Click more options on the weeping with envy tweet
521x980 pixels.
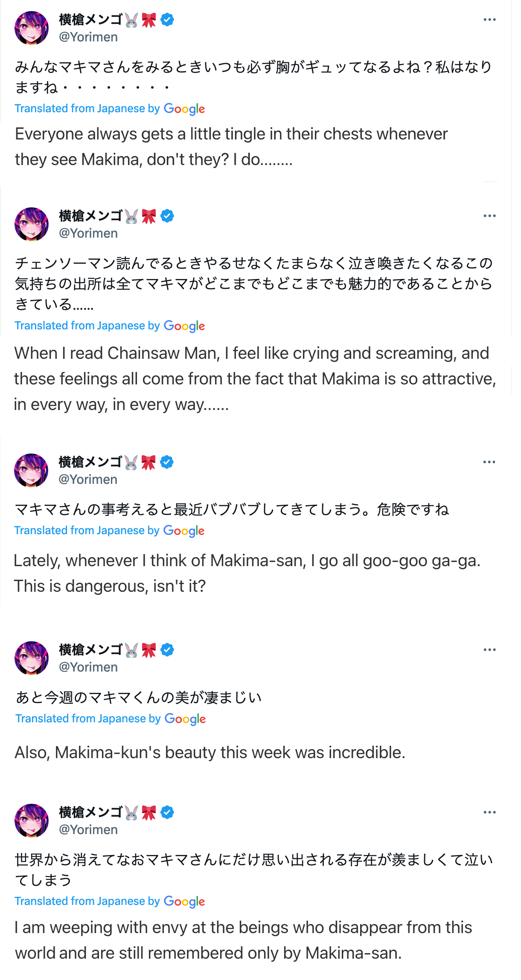tap(489, 812)
